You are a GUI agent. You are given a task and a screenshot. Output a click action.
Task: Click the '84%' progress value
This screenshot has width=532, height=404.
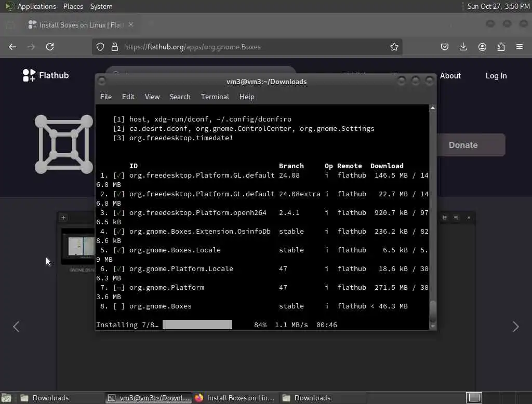pyautogui.click(x=260, y=325)
